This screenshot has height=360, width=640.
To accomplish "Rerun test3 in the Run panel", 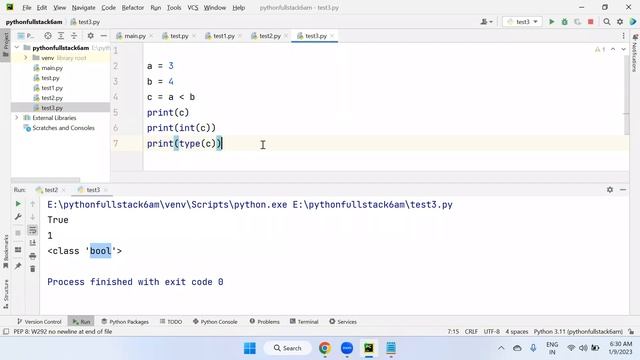I will 18,204.
